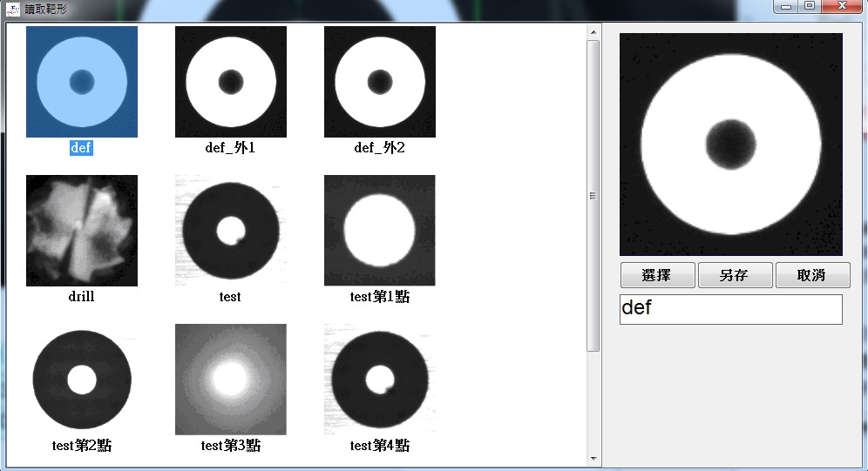Select the test第1點 thumbnail
This screenshot has width=868, height=471.
tap(380, 231)
